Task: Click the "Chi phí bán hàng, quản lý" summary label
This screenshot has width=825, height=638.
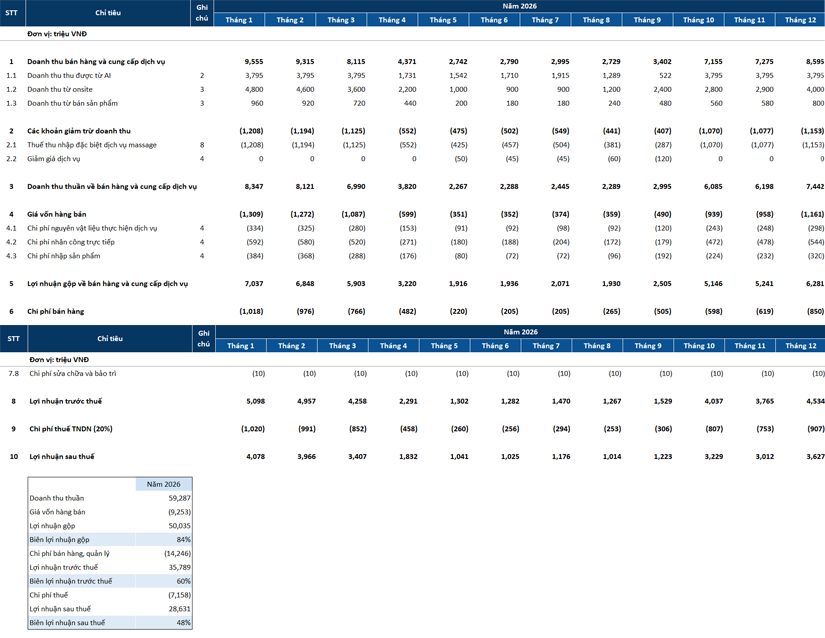Action: pos(69,553)
